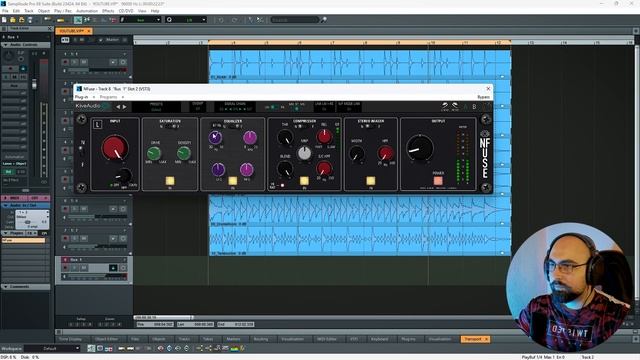Open the Plug-in dropdown in NFuse window
This screenshot has height=360, width=640.
point(84,97)
